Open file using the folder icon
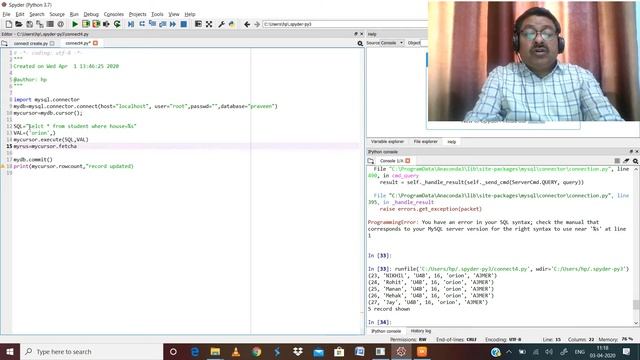640x360 pixels. (x=19, y=24)
